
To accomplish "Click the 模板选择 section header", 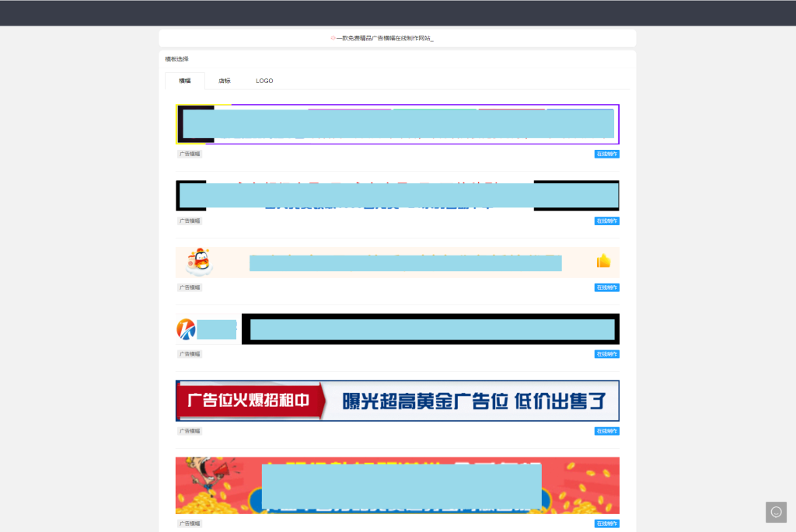I will click(176, 58).
